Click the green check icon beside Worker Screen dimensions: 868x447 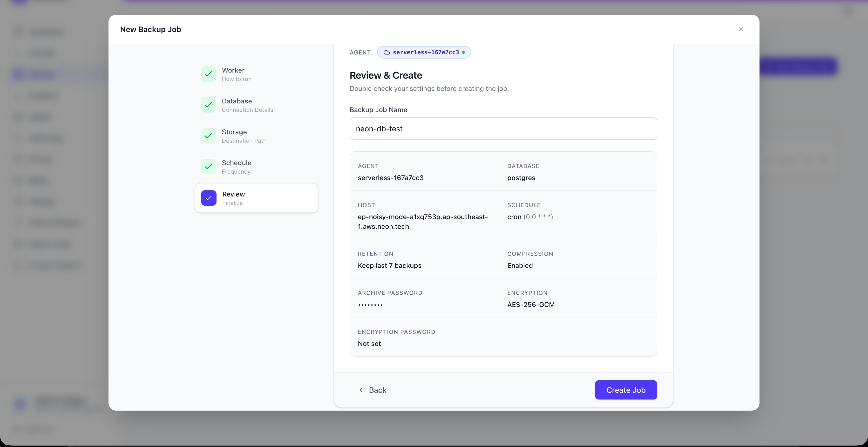point(208,74)
